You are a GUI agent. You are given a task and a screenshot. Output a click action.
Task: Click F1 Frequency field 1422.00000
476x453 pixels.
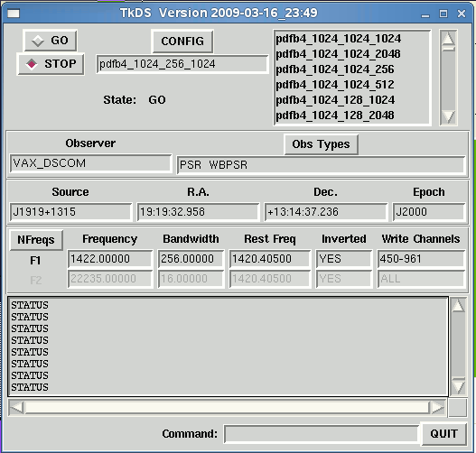(x=110, y=259)
